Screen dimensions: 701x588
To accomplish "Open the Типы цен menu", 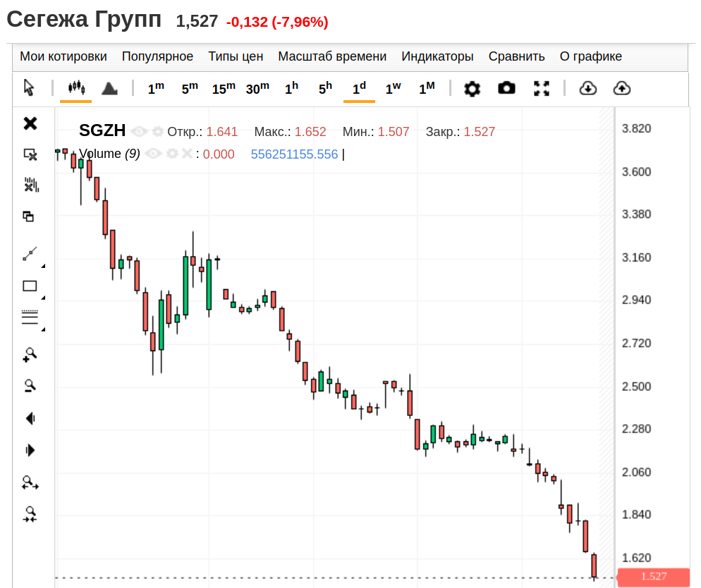I will 236,56.
